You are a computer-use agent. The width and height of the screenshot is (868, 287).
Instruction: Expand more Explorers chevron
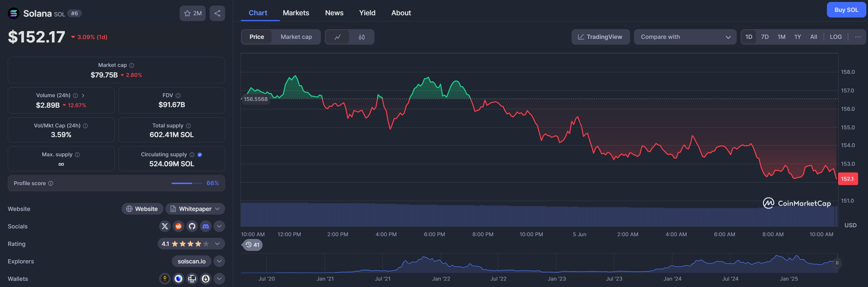pyautogui.click(x=219, y=261)
